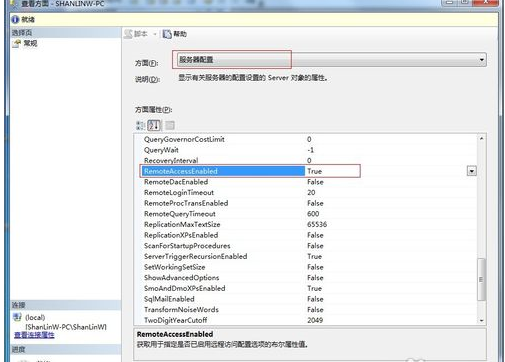The height and width of the screenshot is (362, 505).
Task: Open the Facet combo box
Action: (x=331, y=60)
